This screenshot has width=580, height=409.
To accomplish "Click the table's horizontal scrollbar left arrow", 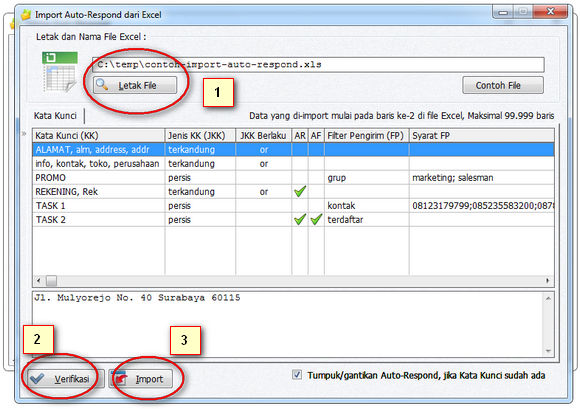I will (x=38, y=281).
